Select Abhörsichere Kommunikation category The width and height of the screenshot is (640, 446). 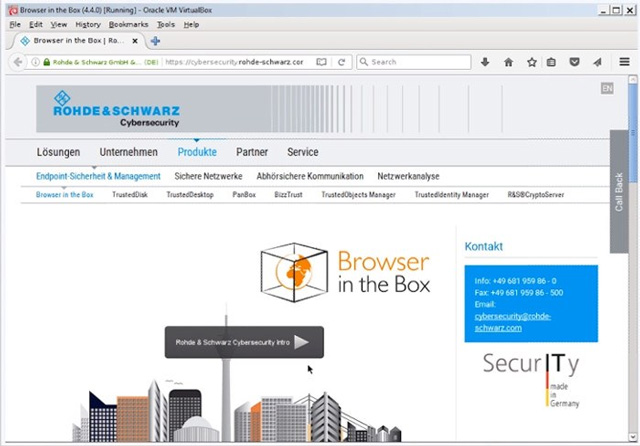(310, 176)
